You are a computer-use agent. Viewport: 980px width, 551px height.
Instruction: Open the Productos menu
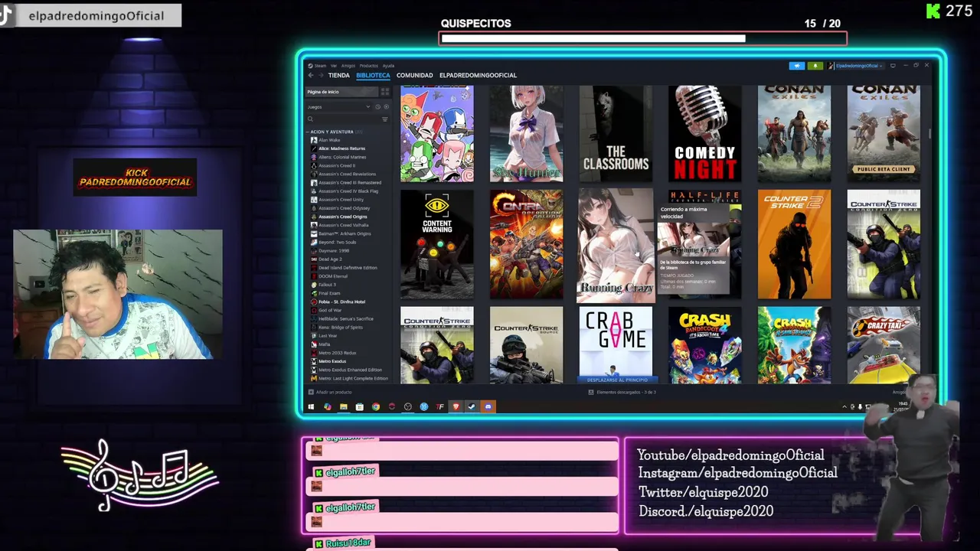[369, 66]
